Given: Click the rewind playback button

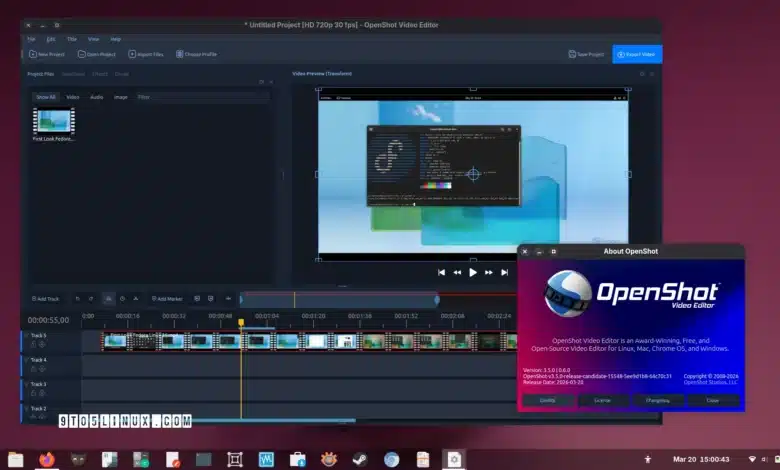Looking at the screenshot, I should (457, 273).
